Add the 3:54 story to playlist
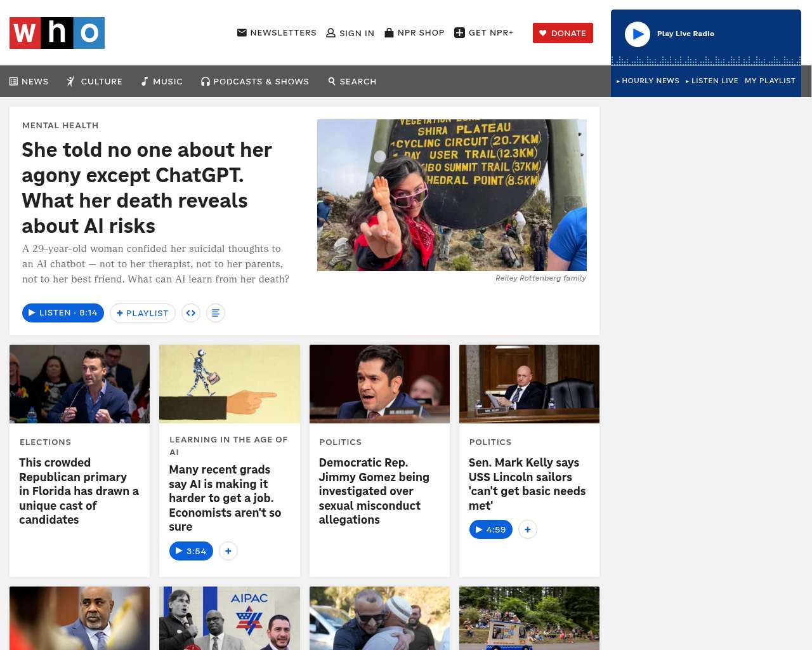 click(228, 551)
